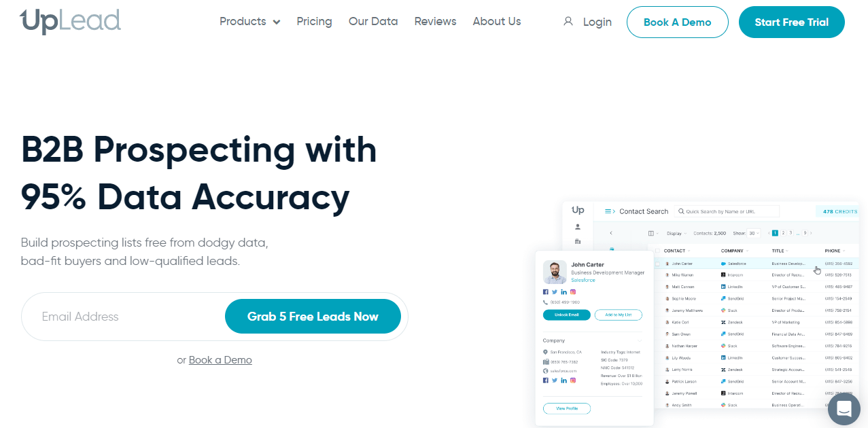
Task: Click the account person icon beside Login
Action: [x=568, y=21]
